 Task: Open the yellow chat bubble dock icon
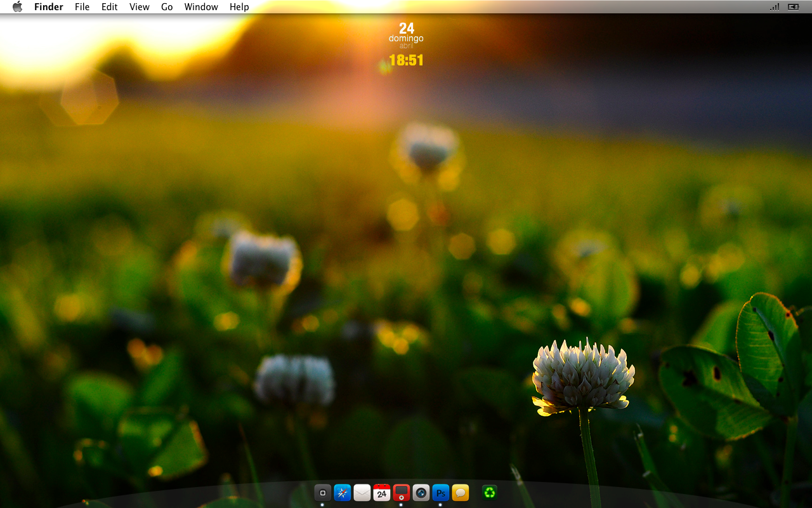(x=461, y=493)
